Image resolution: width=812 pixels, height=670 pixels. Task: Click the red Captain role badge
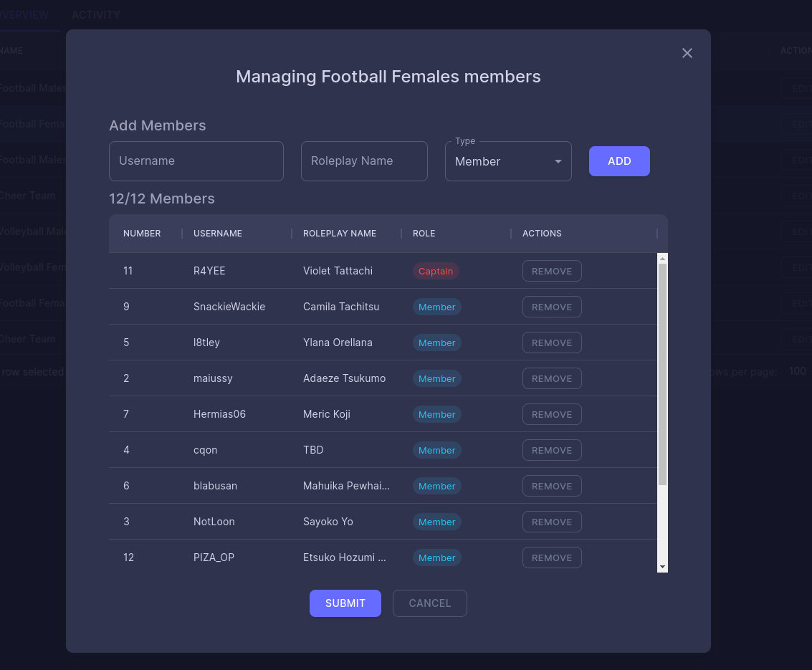[435, 271]
